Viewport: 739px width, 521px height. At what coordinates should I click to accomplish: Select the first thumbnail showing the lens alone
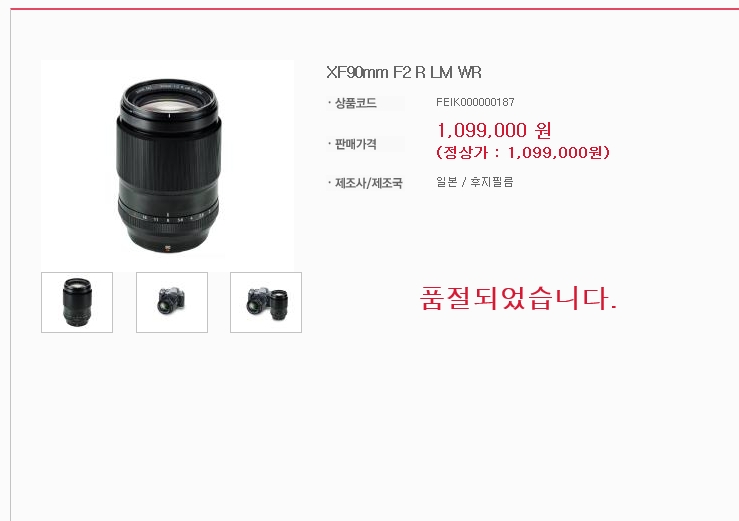click(x=77, y=302)
